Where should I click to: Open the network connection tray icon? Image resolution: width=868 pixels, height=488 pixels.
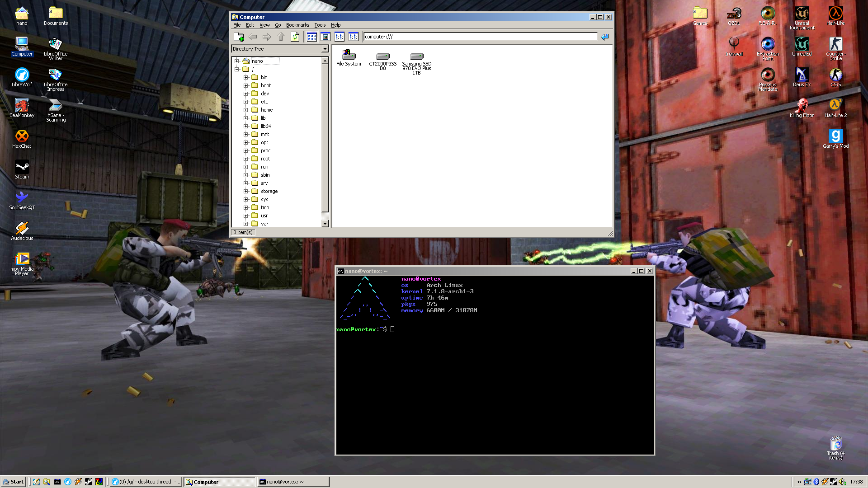807,482
